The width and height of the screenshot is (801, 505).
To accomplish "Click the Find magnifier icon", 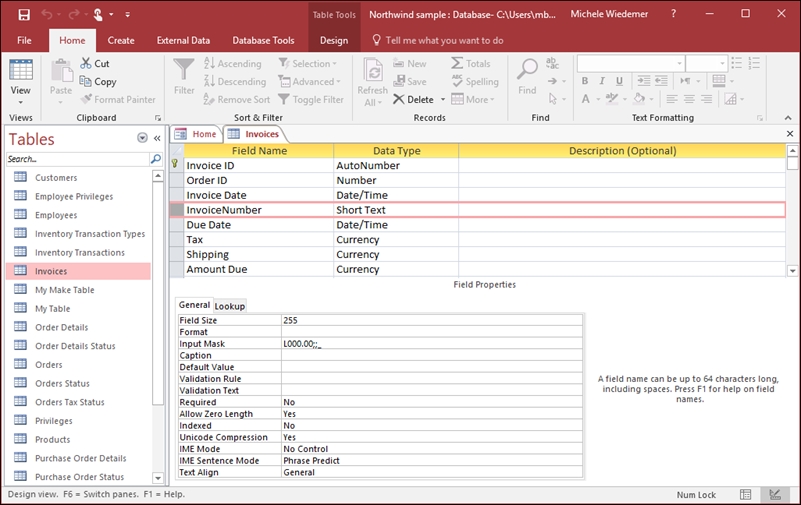I will click(527, 69).
